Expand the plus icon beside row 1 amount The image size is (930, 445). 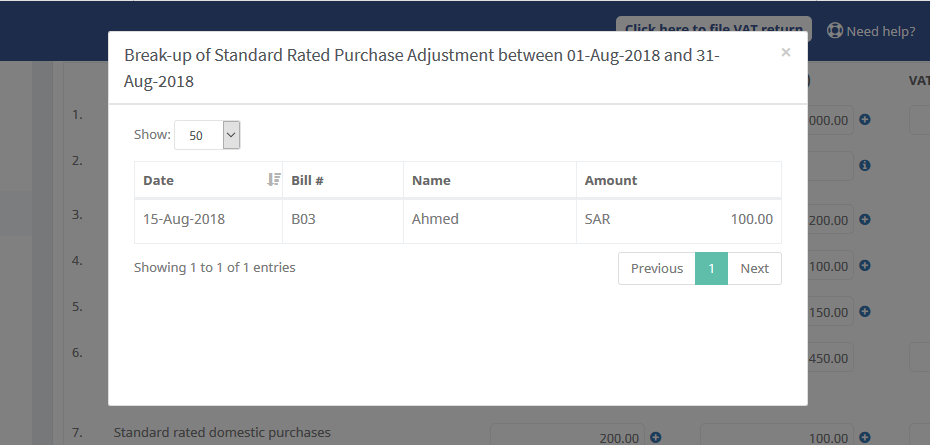[x=865, y=120]
